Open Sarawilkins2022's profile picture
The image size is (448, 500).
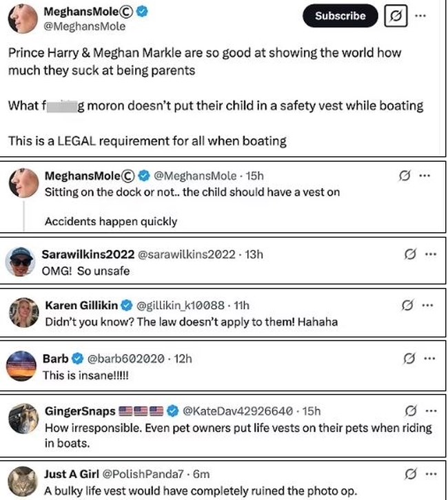click(x=21, y=262)
